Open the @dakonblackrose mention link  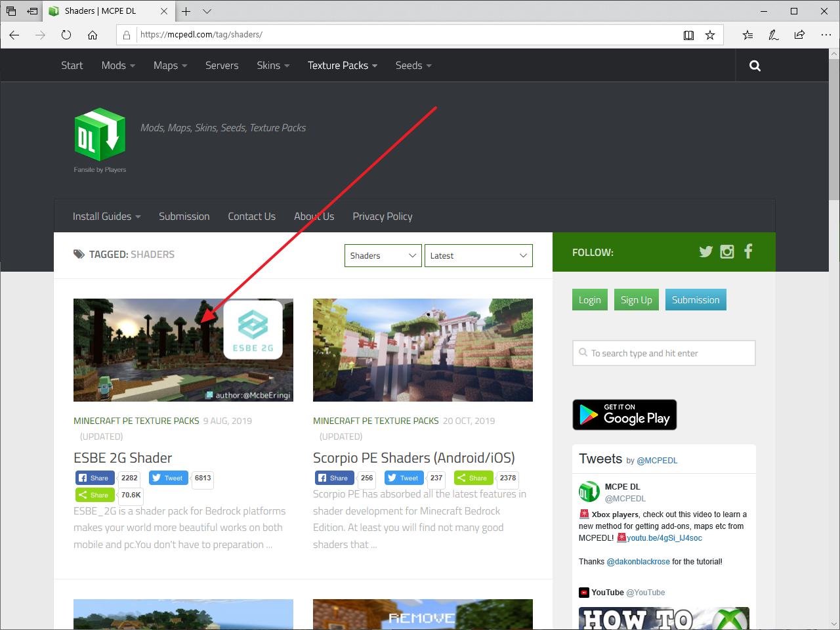point(639,562)
